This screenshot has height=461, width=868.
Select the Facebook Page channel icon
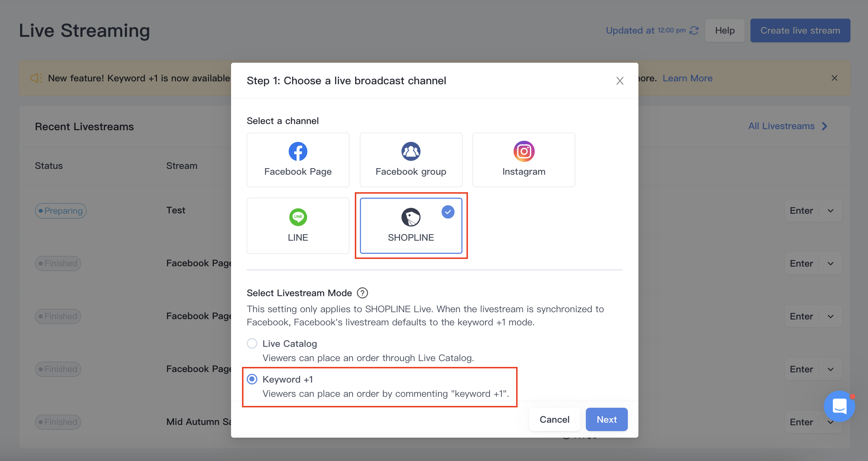298,151
